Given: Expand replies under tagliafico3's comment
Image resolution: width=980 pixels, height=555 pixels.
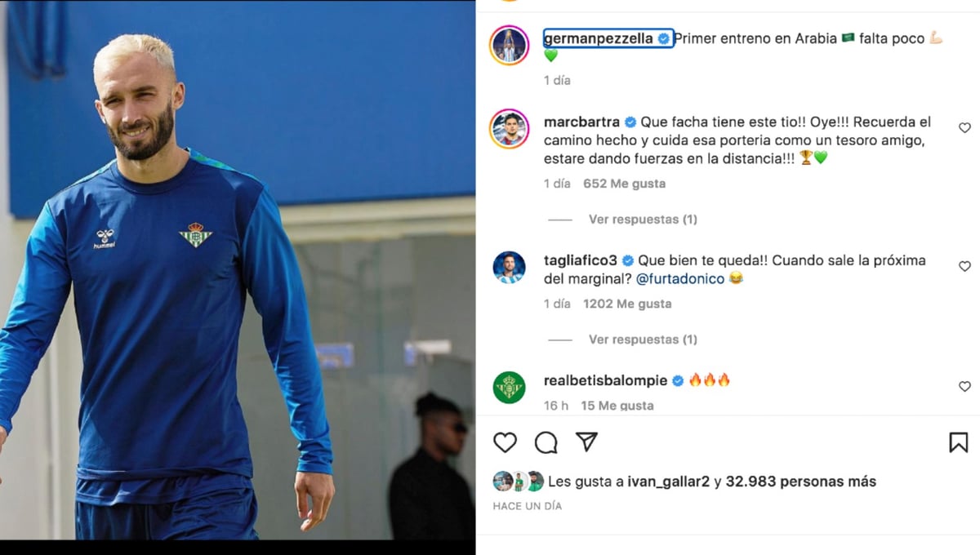Looking at the screenshot, I should [643, 340].
